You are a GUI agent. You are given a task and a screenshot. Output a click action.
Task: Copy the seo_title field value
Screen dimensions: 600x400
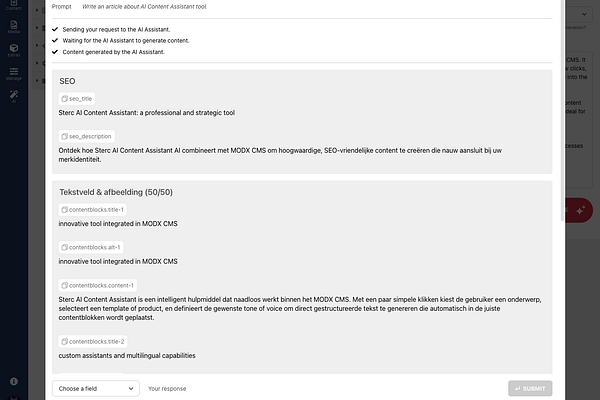point(77,99)
